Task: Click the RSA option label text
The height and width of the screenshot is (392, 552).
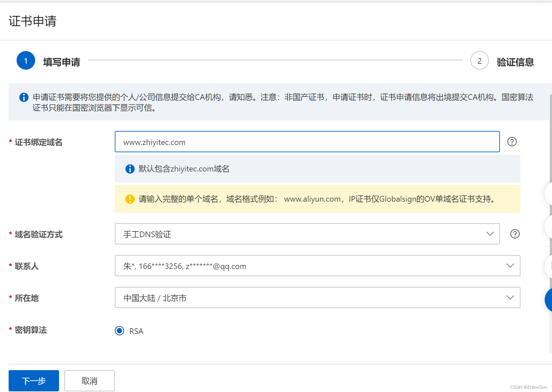Action: point(136,331)
